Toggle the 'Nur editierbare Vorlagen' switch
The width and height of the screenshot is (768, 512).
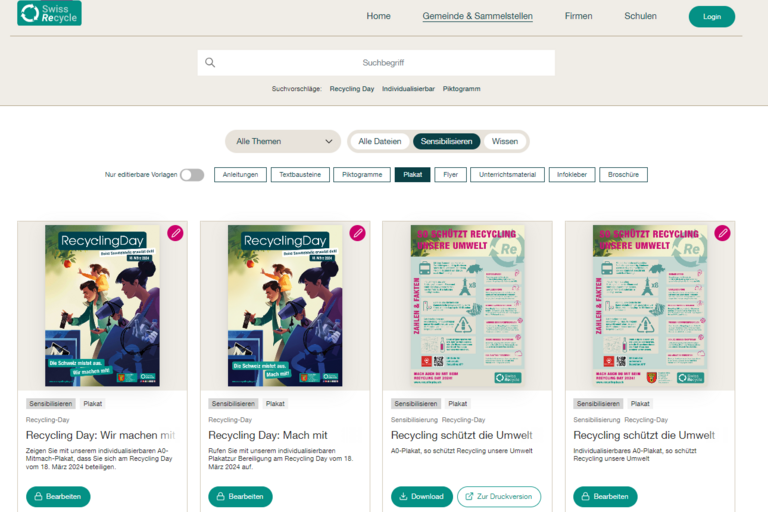[191, 175]
